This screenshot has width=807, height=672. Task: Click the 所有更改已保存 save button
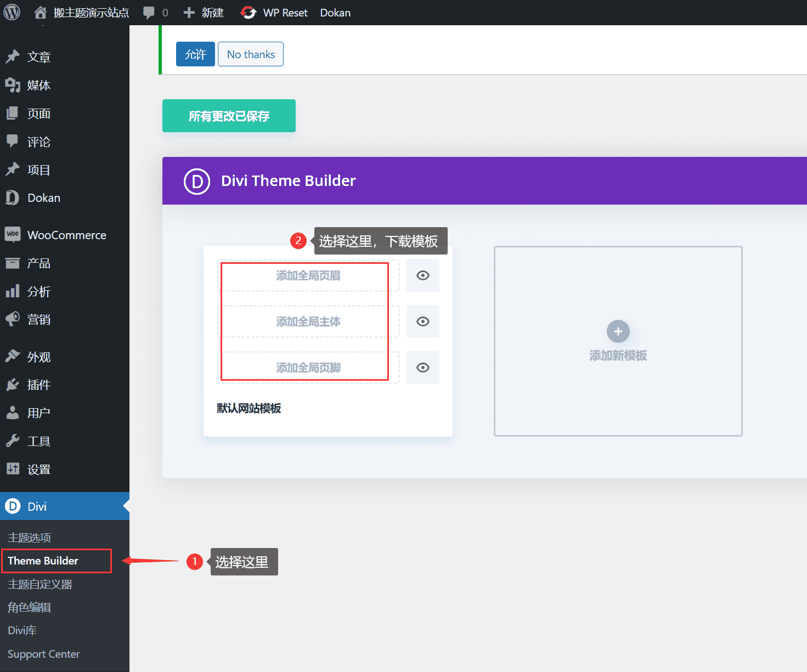pyautogui.click(x=229, y=116)
